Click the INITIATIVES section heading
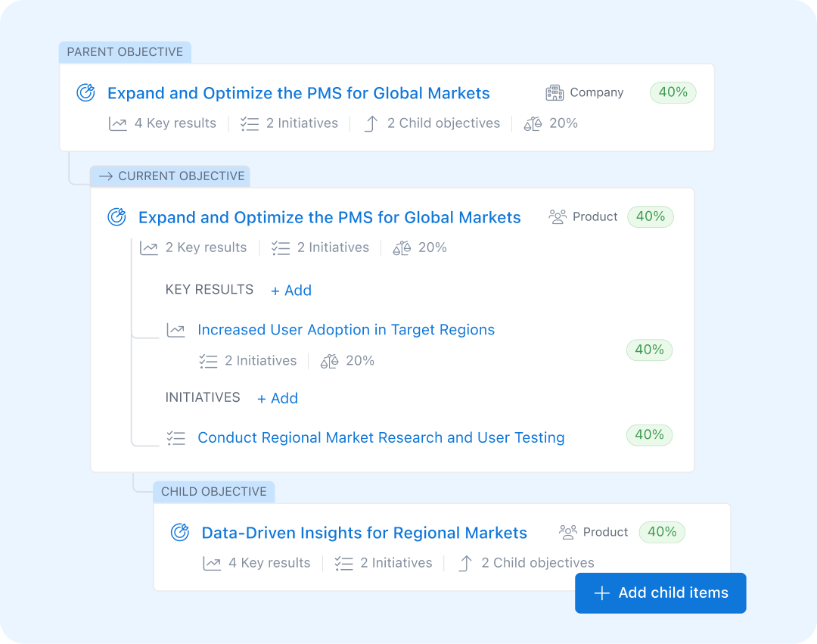 pyautogui.click(x=203, y=397)
